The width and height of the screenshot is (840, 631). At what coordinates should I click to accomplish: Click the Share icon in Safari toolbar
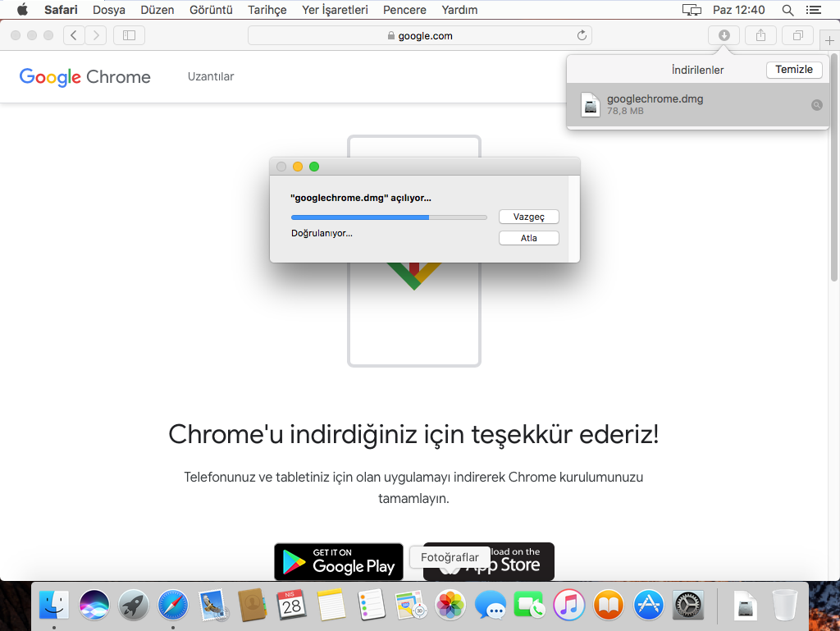tap(760, 35)
